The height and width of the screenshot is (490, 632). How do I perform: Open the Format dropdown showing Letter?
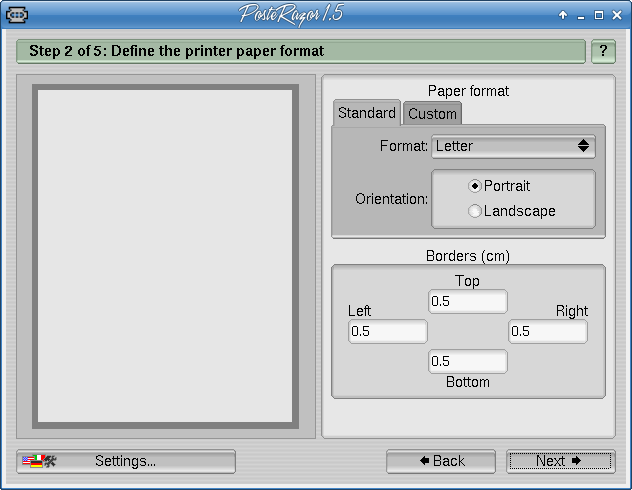tap(513, 146)
